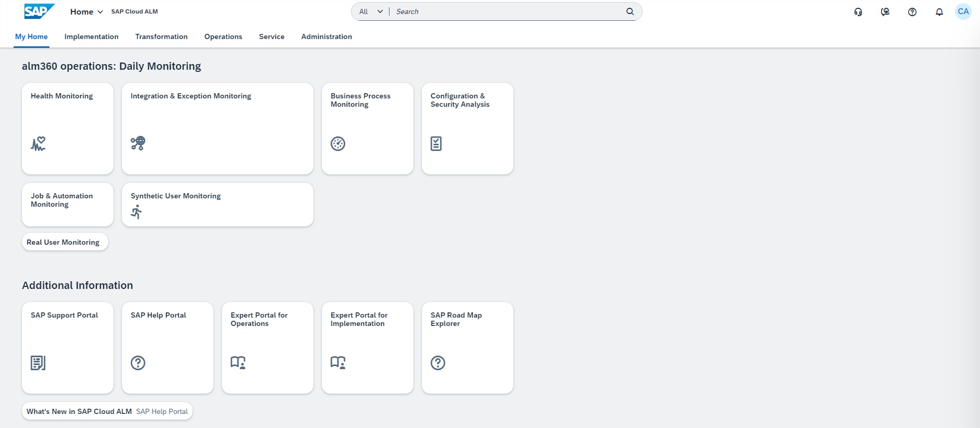This screenshot has width=980, height=428.
Task: Open the Integration & Exception Monitoring tile
Action: 217,128
